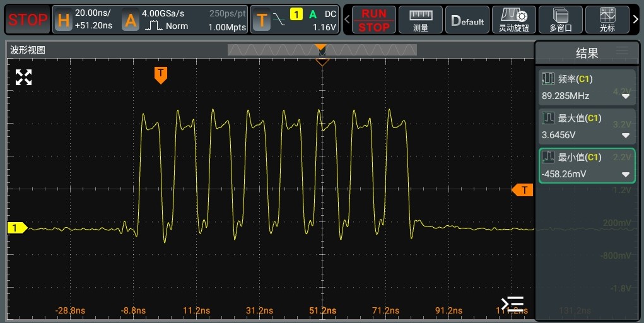
Task: Tap the trigger source channel 1 badge
Action: click(x=296, y=15)
